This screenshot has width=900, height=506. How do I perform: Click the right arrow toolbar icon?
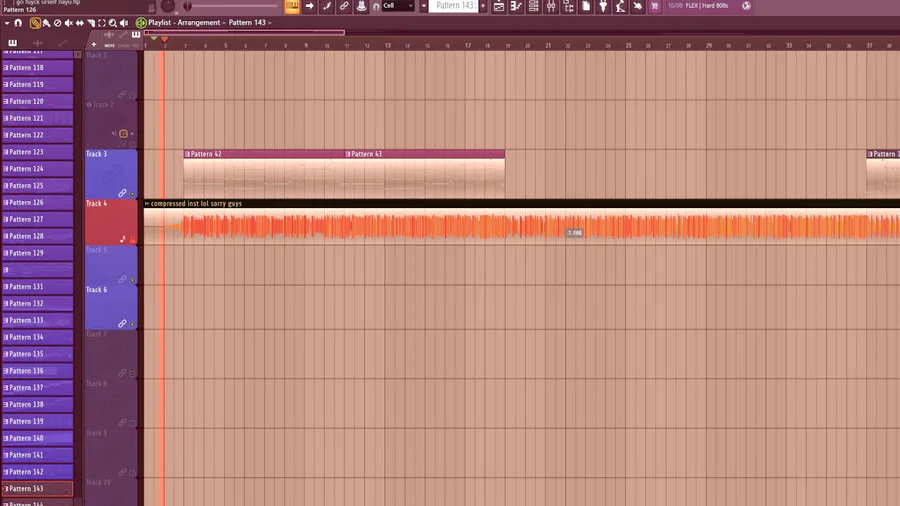pyautogui.click(x=309, y=6)
